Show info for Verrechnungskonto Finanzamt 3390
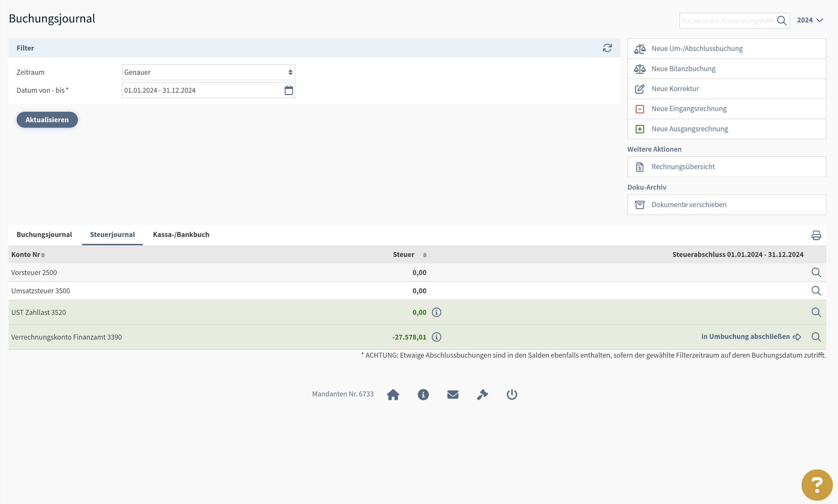838x504 pixels. coord(436,337)
